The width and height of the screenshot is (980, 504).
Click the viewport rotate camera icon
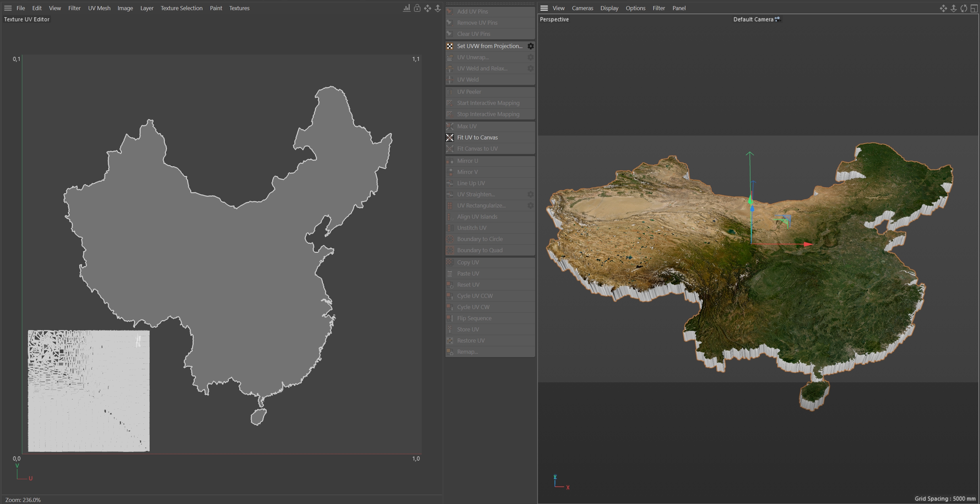point(964,8)
